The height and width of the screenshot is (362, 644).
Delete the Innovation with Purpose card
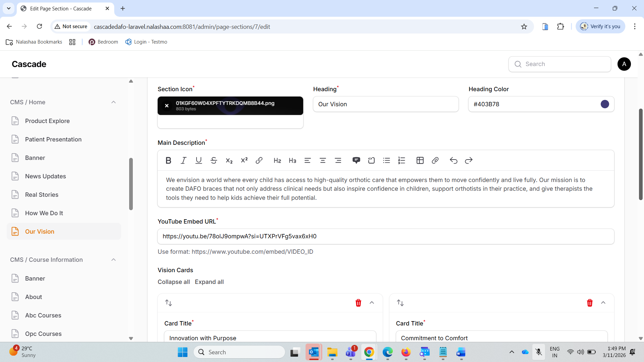tap(358, 303)
